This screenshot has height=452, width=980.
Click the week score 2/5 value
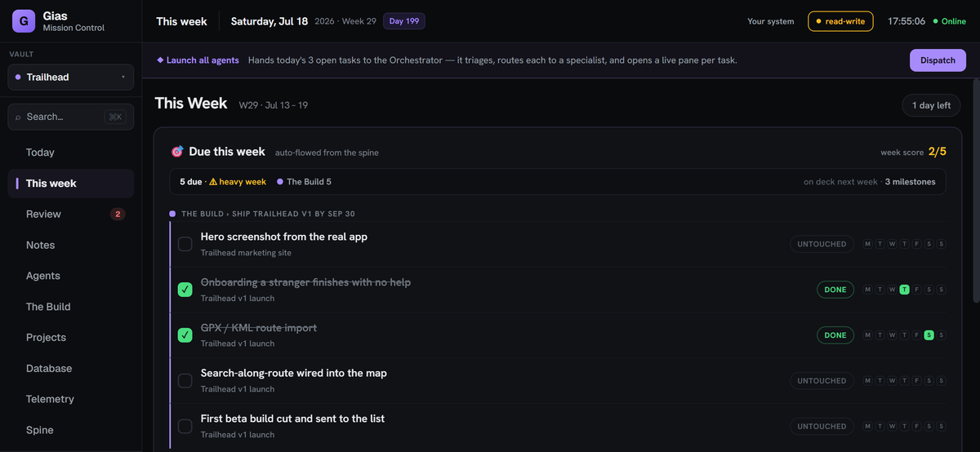[938, 152]
